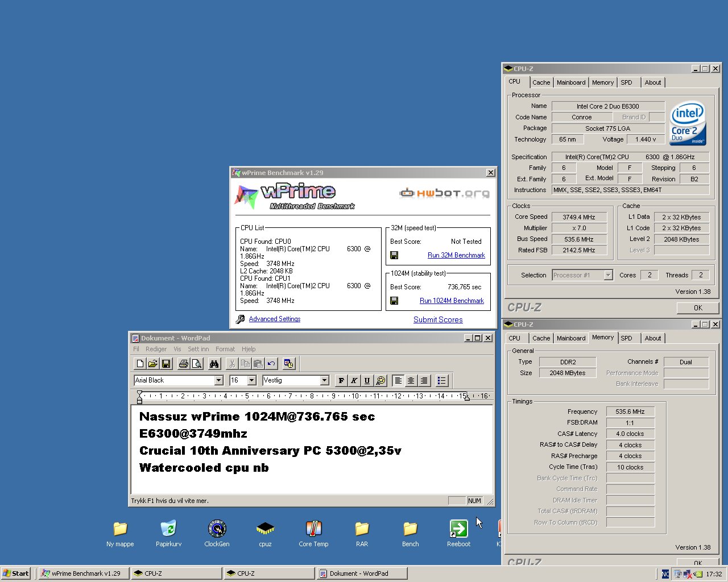This screenshot has width=728, height=582.
Task: Click the Intel Core 2 Duo logo
Action: pos(688,123)
